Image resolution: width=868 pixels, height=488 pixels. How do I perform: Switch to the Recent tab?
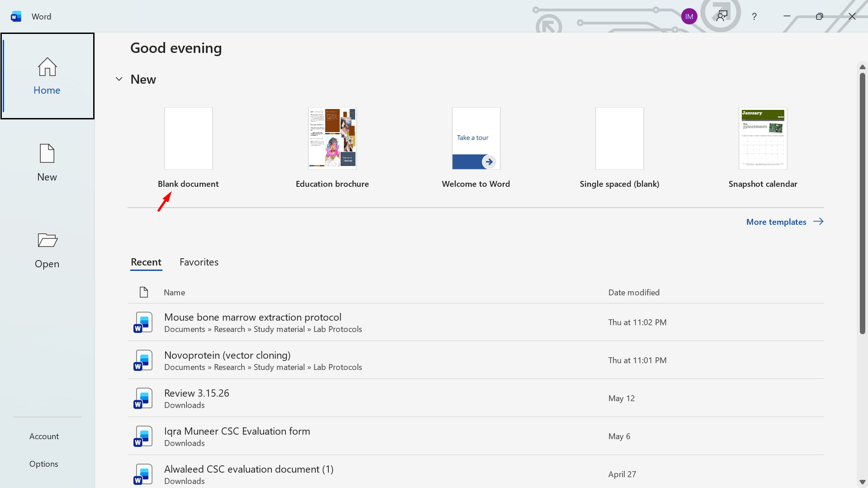coord(146,262)
